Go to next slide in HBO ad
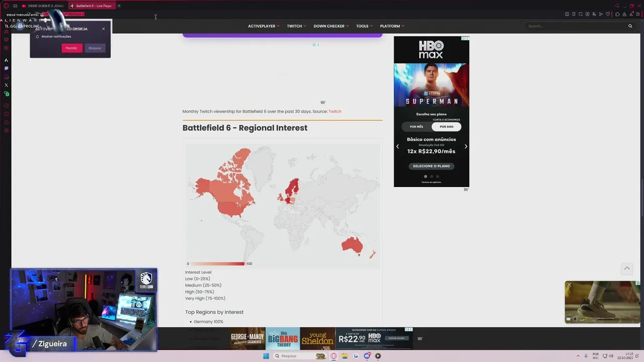Screen dimensions: 644x362 466,146
